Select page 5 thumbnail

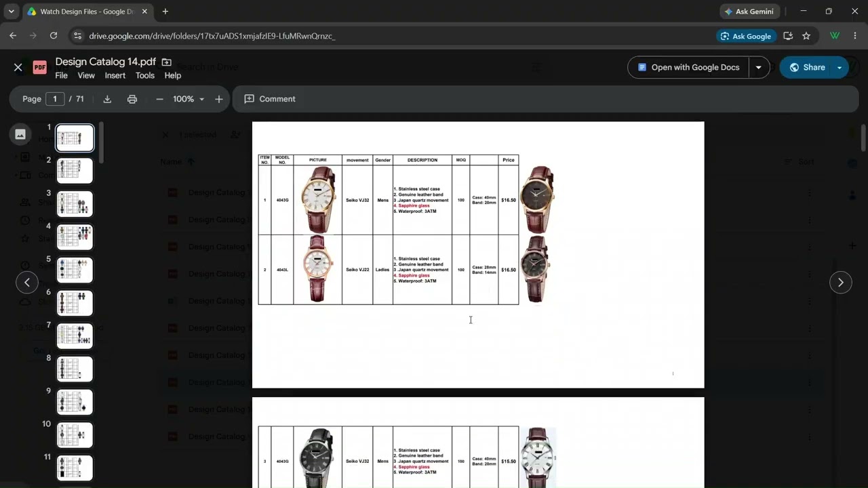tap(75, 270)
